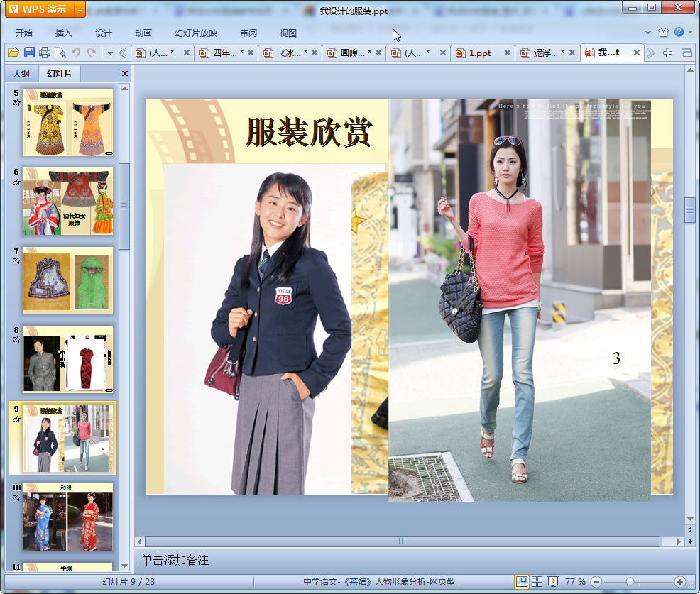The image size is (700, 594).
Task: Select the 幻灯片 slides pane tab
Action: 60,74
